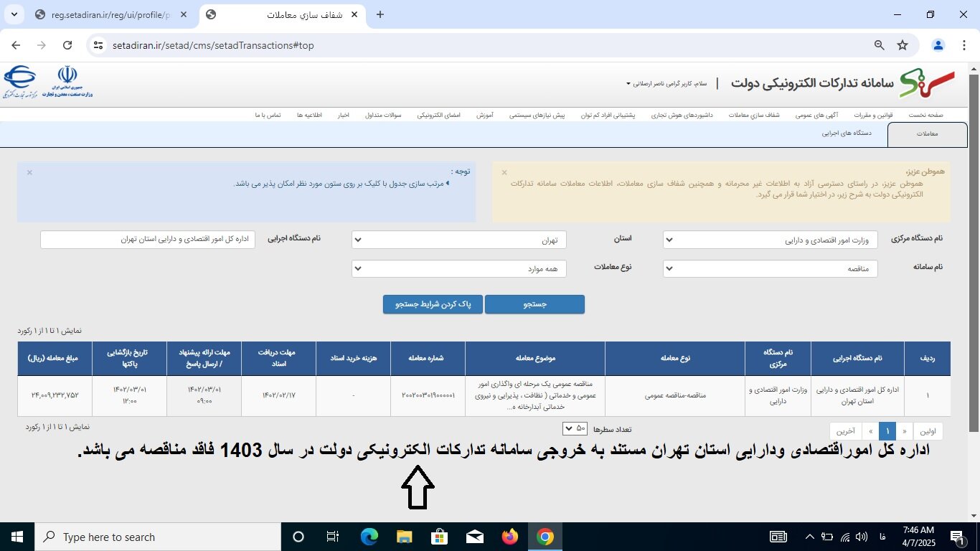Click the Ministry of Industry emblem logo
Viewport: 980px width, 551px height.
(x=67, y=82)
